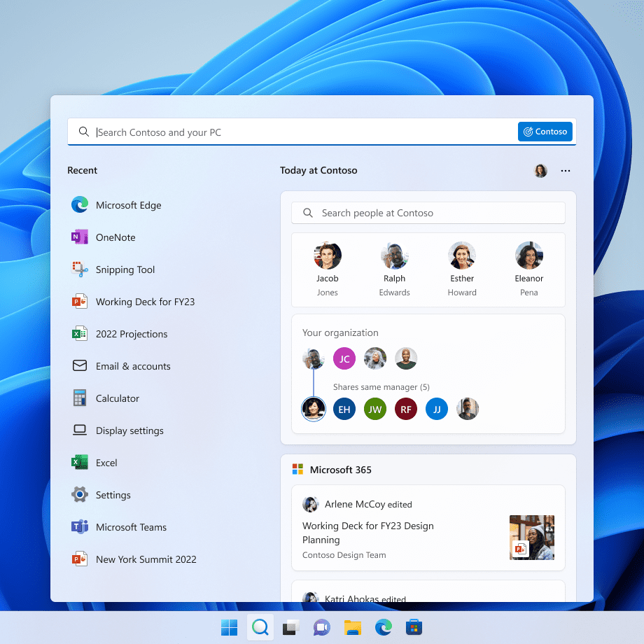Place cursor in the main search box

point(280,132)
